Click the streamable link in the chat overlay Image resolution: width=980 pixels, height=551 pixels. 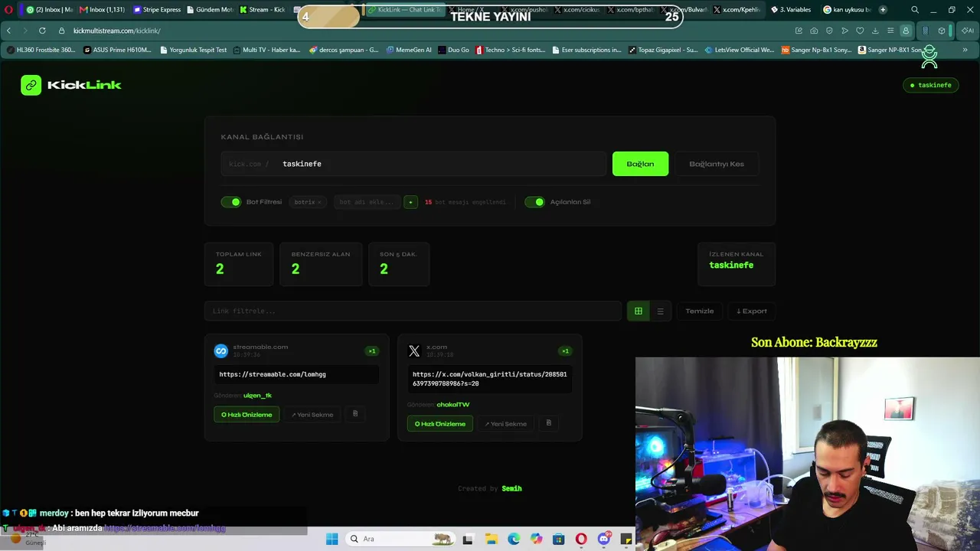(x=165, y=528)
